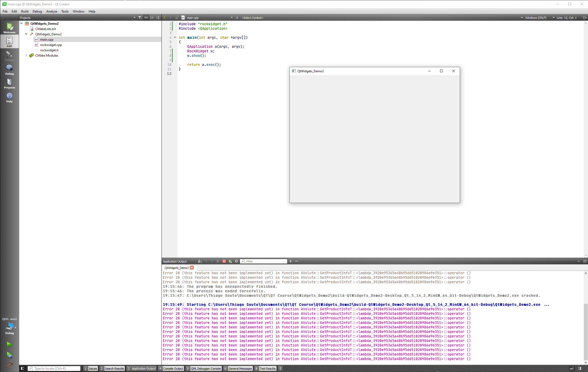Open the Projects mode
588x372 pixels.
[x=9, y=83]
